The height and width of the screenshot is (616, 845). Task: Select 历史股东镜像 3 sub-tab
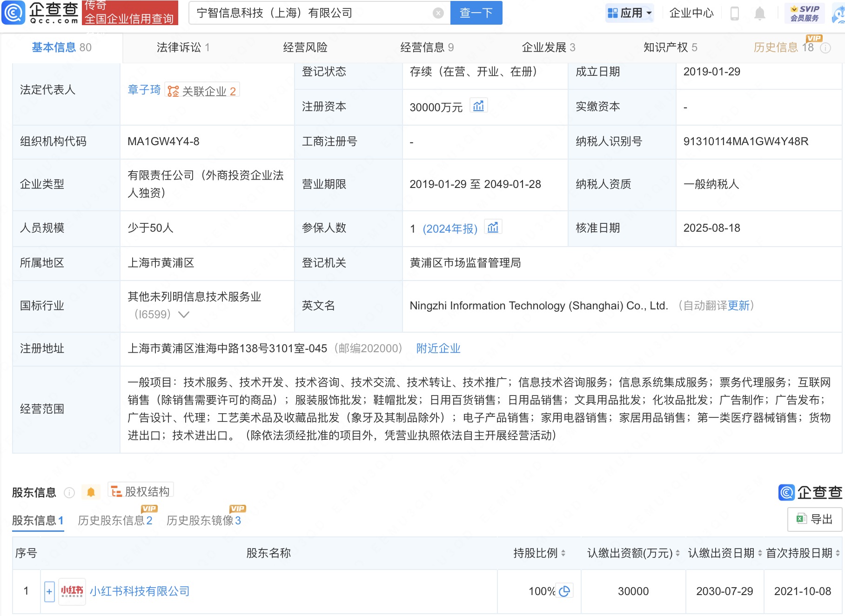(x=204, y=521)
